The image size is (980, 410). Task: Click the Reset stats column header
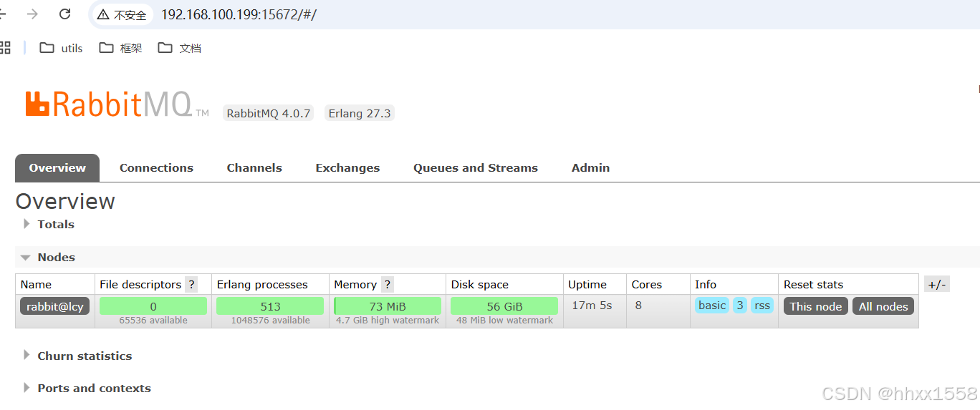[x=813, y=284]
